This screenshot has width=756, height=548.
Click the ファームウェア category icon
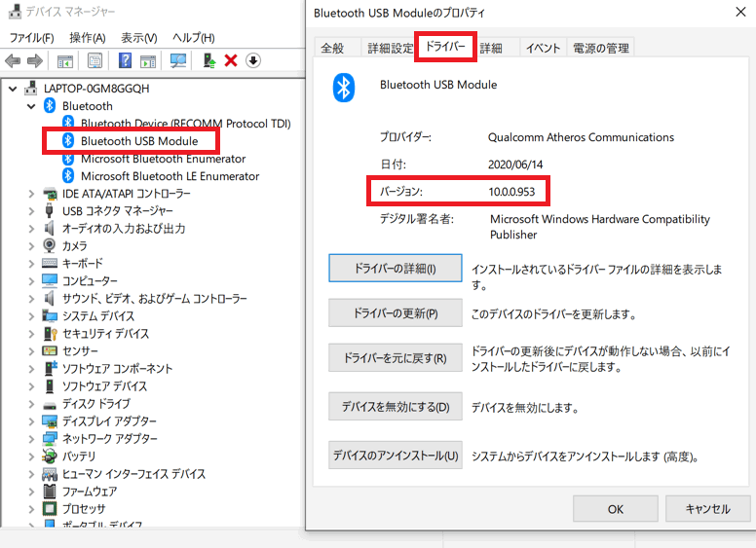pyautogui.click(x=49, y=492)
